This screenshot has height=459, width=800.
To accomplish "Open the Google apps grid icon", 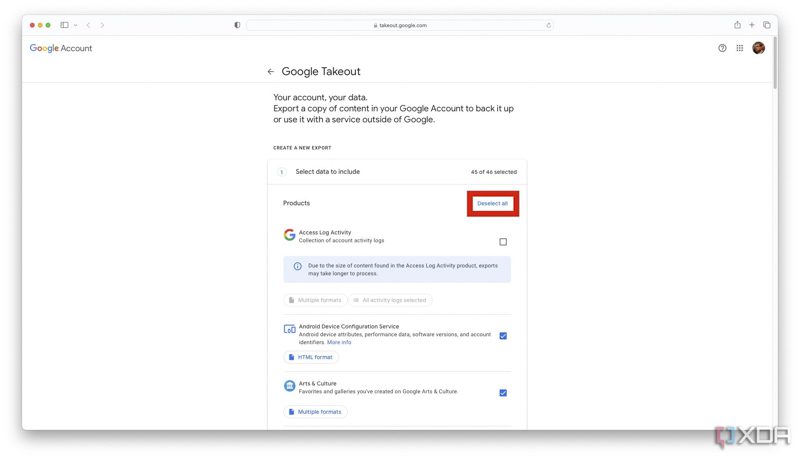I will point(739,48).
